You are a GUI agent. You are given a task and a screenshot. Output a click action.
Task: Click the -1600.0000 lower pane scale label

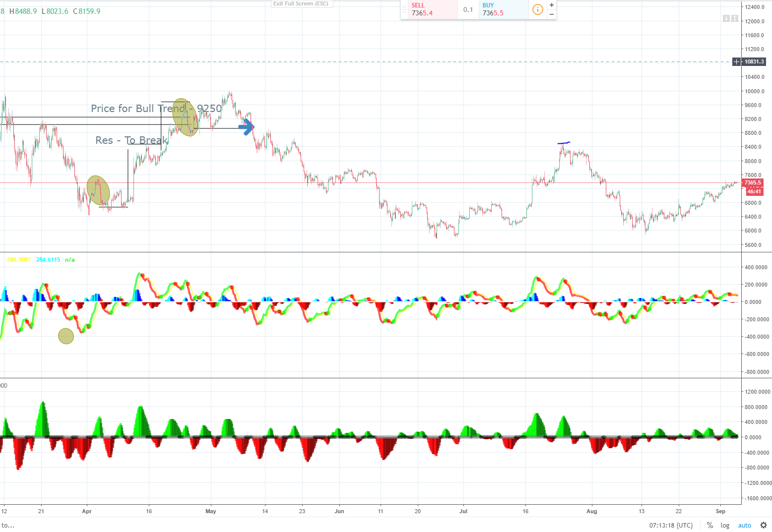(x=757, y=498)
